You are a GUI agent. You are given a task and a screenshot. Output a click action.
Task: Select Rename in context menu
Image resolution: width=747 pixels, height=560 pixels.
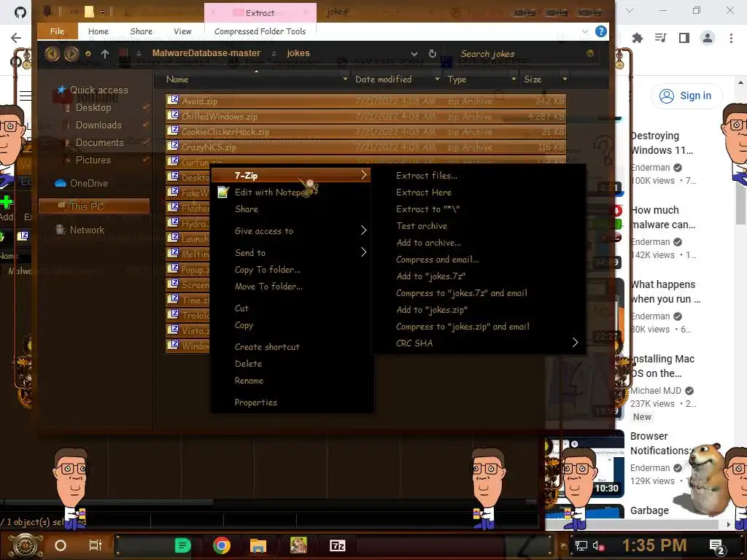[249, 381]
